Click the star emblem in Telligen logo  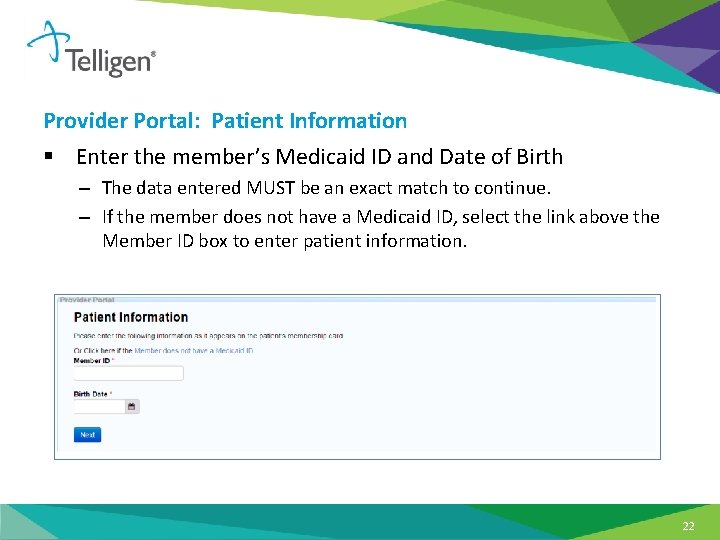click(x=47, y=43)
